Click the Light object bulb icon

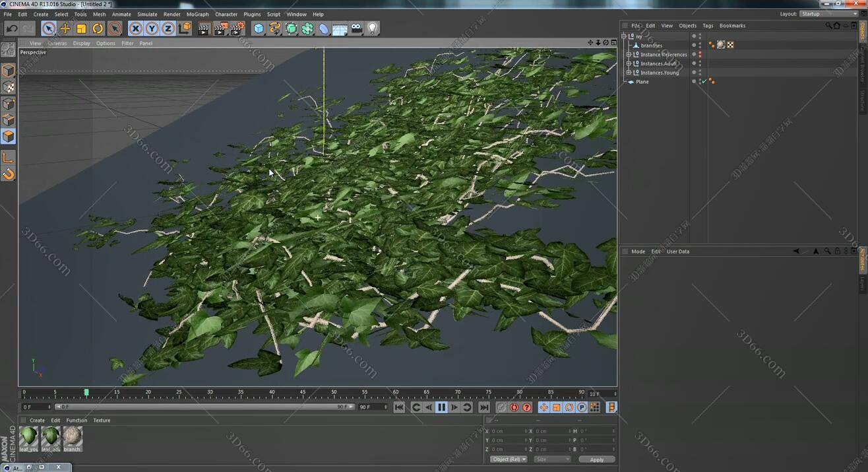coord(373,28)
